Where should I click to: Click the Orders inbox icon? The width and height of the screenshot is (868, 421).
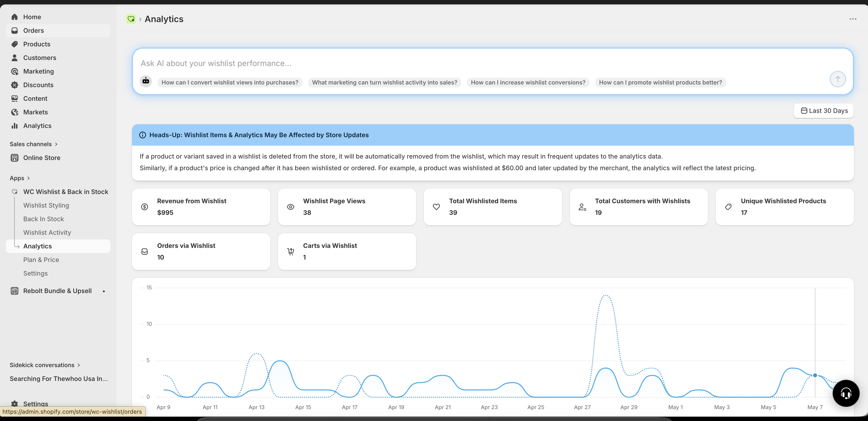click(15, 30)
